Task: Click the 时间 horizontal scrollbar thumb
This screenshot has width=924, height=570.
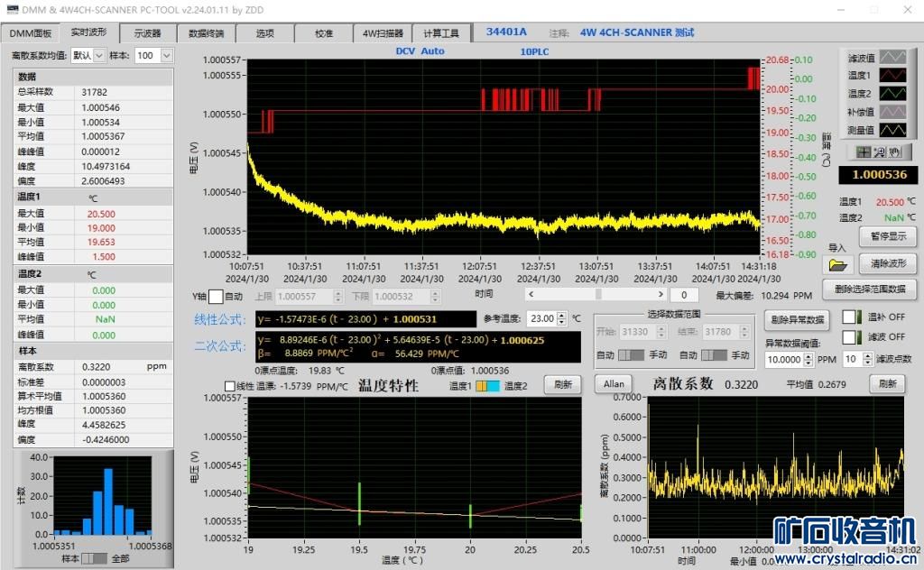Action: click(598, 294)
